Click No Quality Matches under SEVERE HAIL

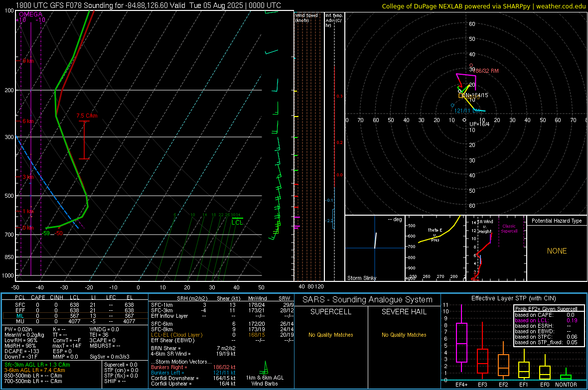[404, 335]
